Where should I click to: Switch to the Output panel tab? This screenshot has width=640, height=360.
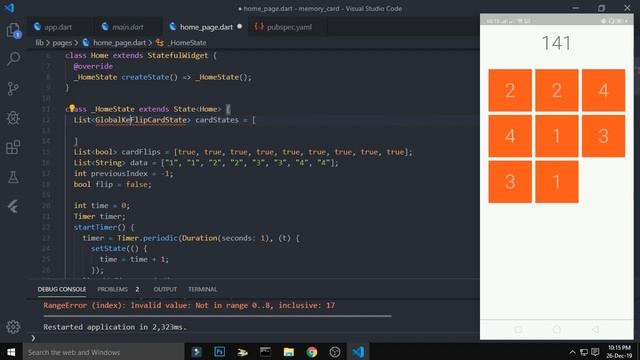pos(165,289)
